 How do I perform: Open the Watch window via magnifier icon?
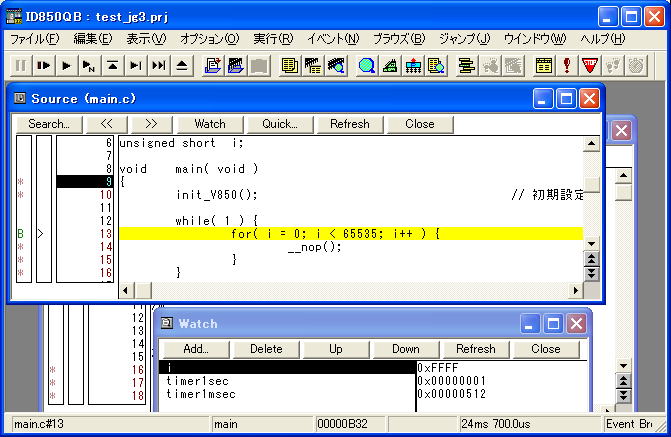[x=366, y=66]
